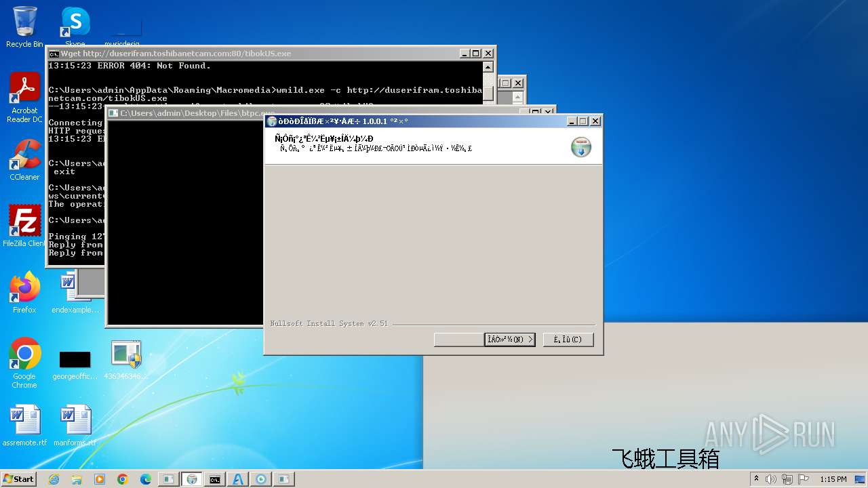Open Windows Media Player taskbar icon
868x488 pixels.
[x=100, y=479]
